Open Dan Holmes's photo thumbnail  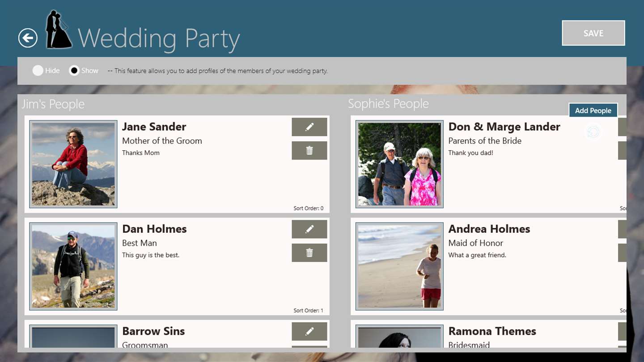click(73, 266)
